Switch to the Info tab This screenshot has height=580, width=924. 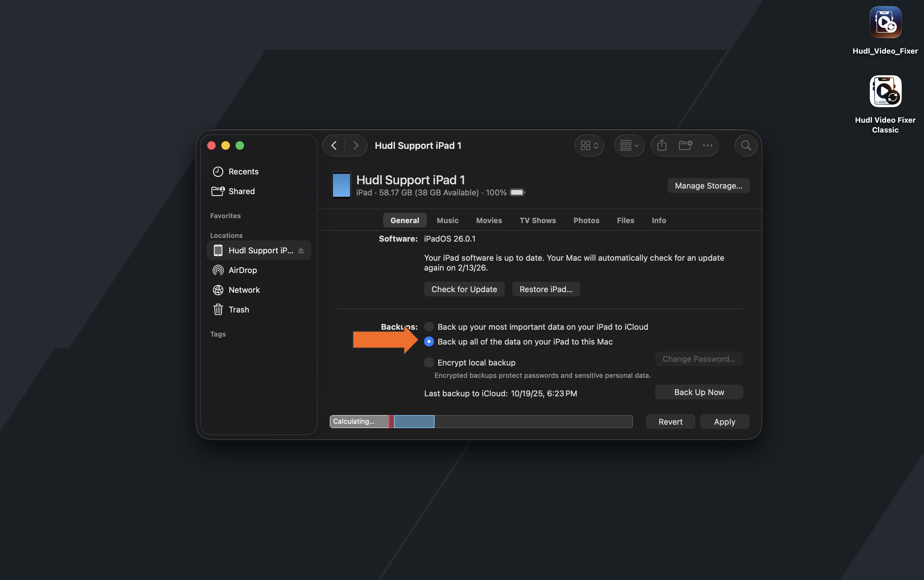coord(659,220)
